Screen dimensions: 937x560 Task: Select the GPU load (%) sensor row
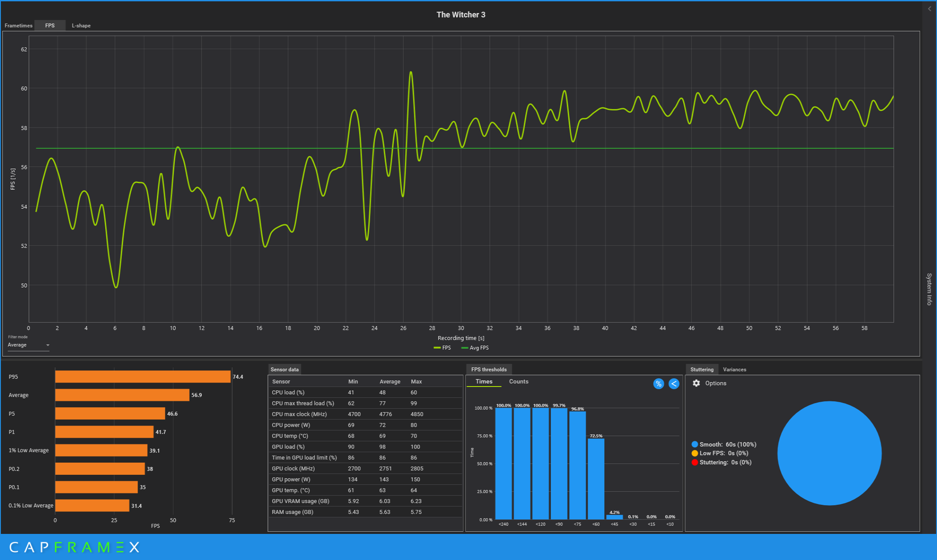pyautogui.click(x=366, y=447)
